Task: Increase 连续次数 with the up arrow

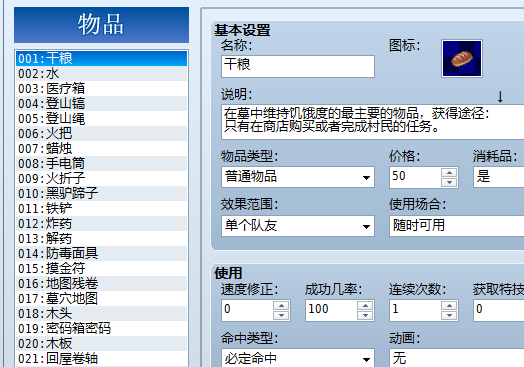Action: coord(449,305)
